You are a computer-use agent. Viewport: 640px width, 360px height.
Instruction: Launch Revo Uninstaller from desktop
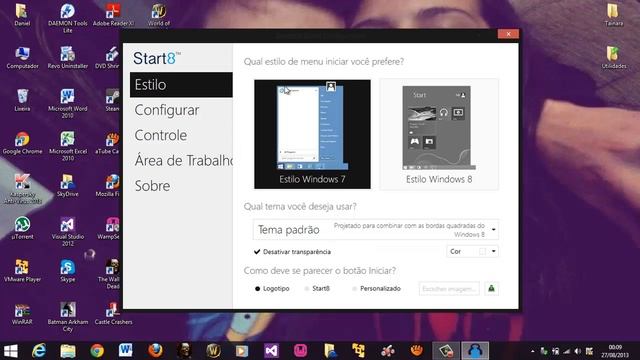pos(68,58)
